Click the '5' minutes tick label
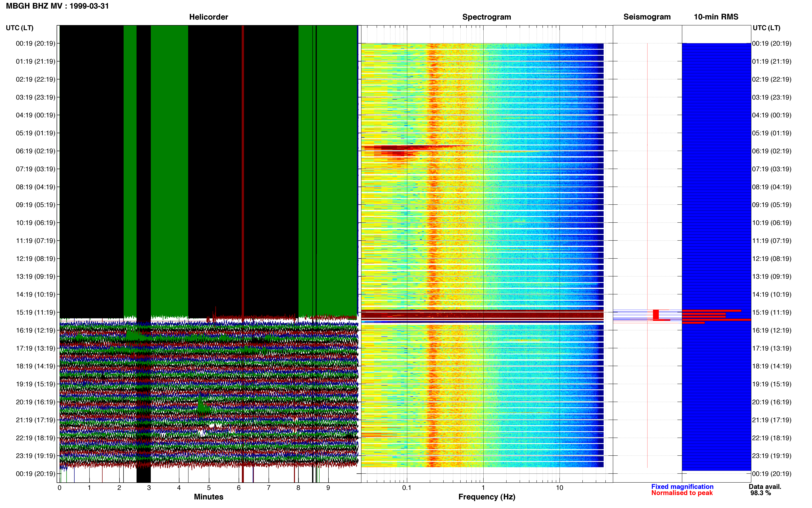The height and width of the screenshot is (508, 812). (x=209, y=487)
